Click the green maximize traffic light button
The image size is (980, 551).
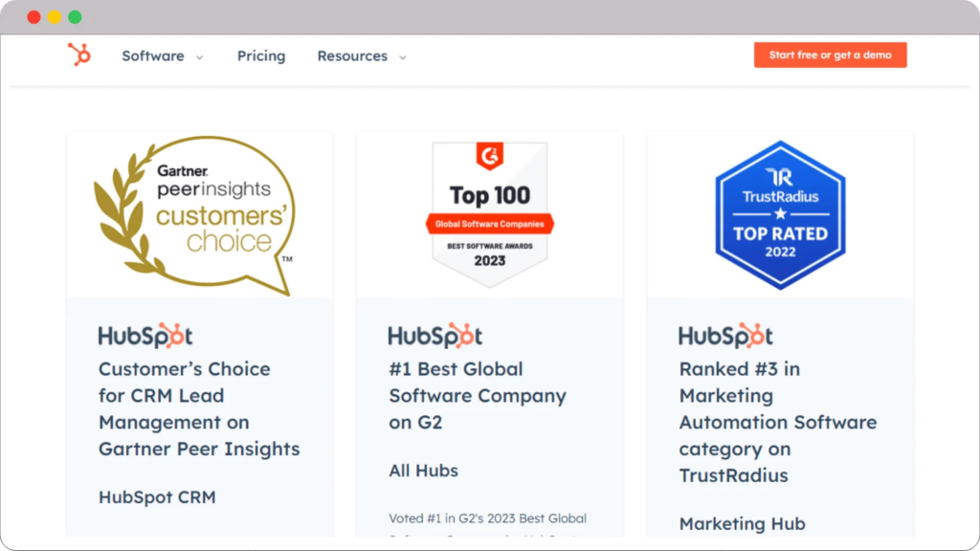[x=73, y=16]
